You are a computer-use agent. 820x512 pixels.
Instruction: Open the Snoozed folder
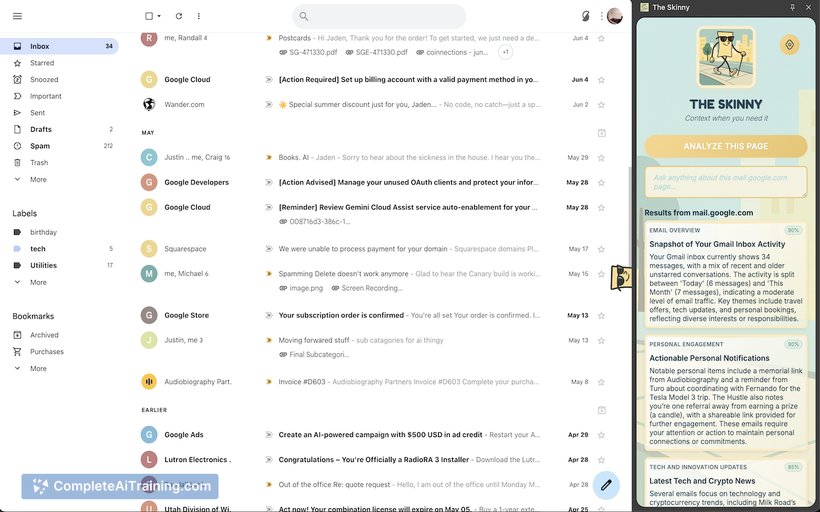59,79
